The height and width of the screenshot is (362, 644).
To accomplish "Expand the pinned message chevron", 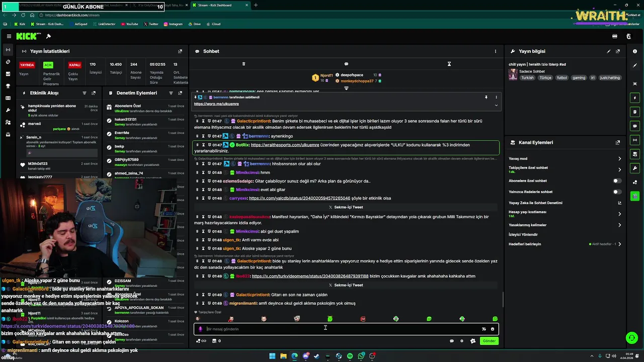I will (x=496, y=105).
